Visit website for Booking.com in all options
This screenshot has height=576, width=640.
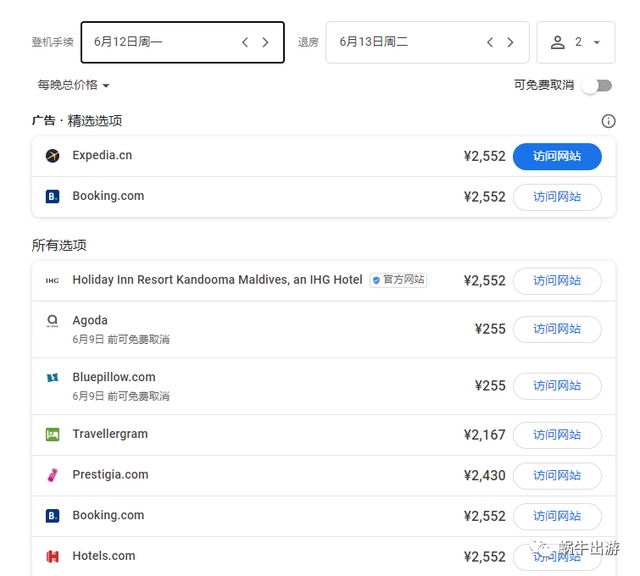pos(557,516)
